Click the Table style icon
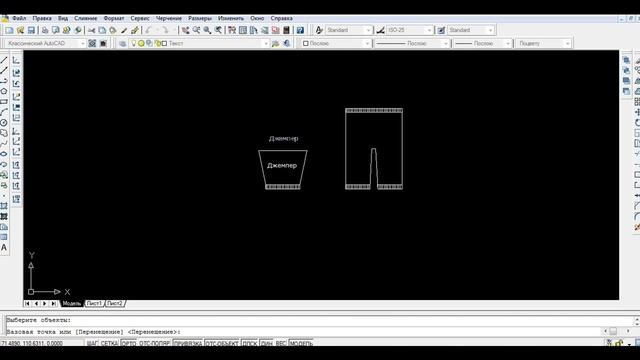The height and width of the screenshot is (360, 640). pos(441,30)
